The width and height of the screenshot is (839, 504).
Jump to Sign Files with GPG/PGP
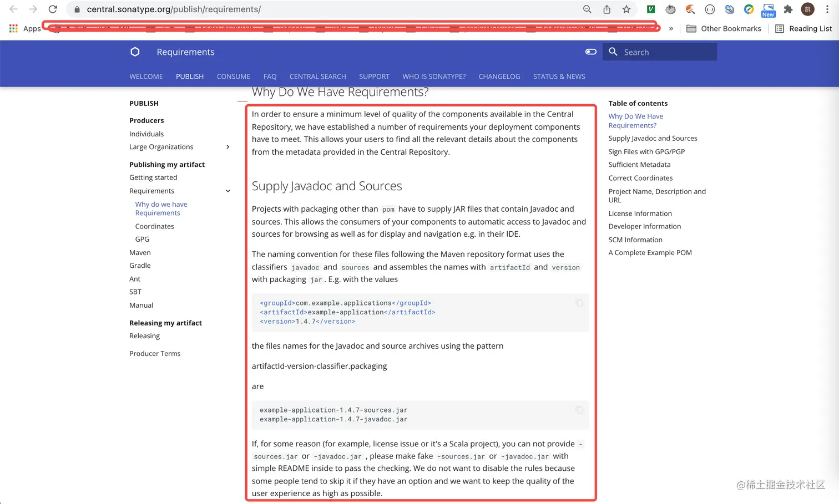(x=646, y=151)
